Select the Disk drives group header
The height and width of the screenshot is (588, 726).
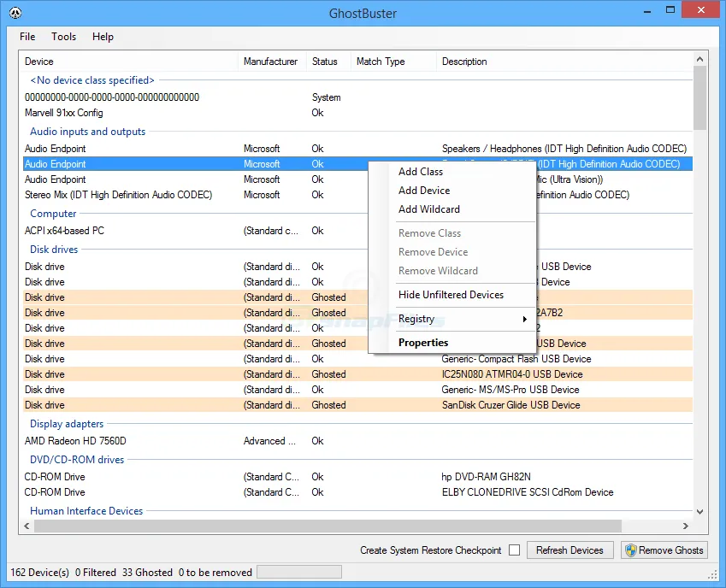54,250
